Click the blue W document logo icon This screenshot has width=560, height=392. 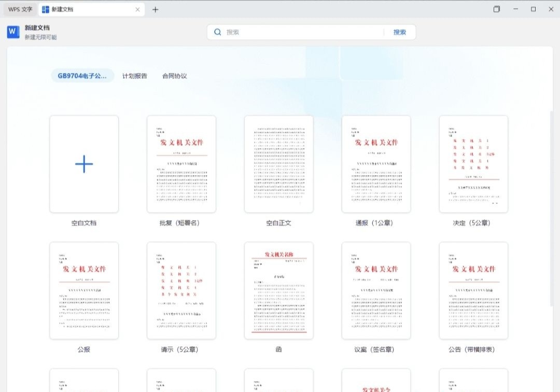[13, 32]
